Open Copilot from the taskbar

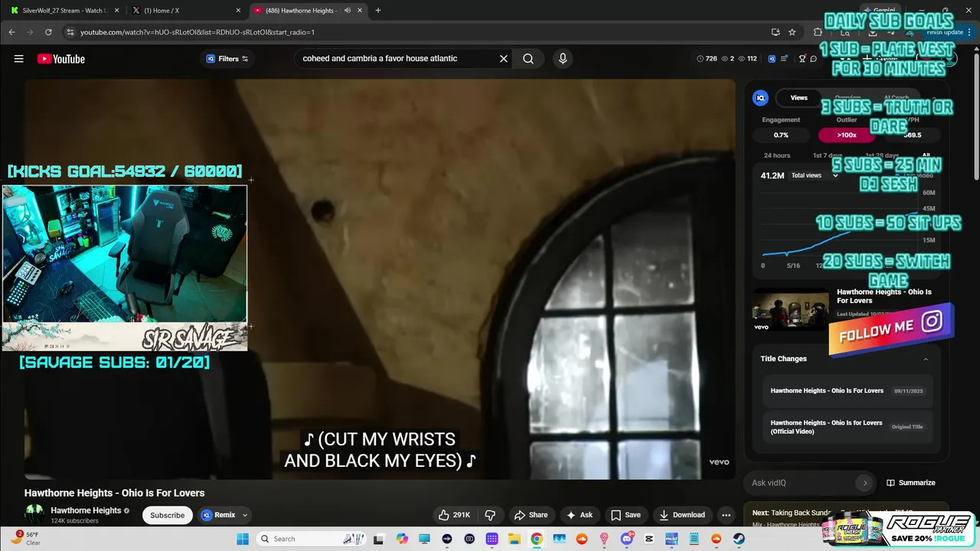(x=402, y=539)
